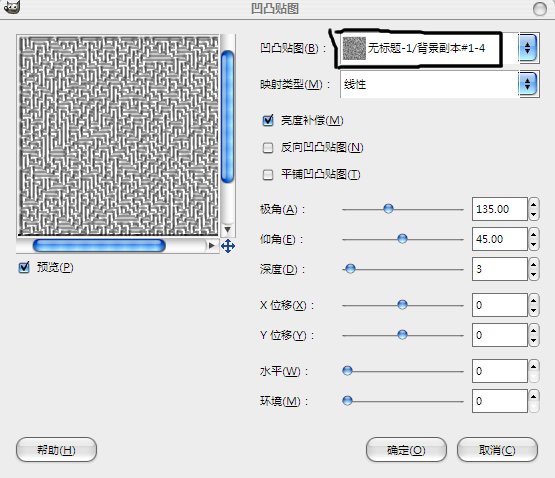
Task: Click the bump map layer thumbnail icon
Action: 354,48
